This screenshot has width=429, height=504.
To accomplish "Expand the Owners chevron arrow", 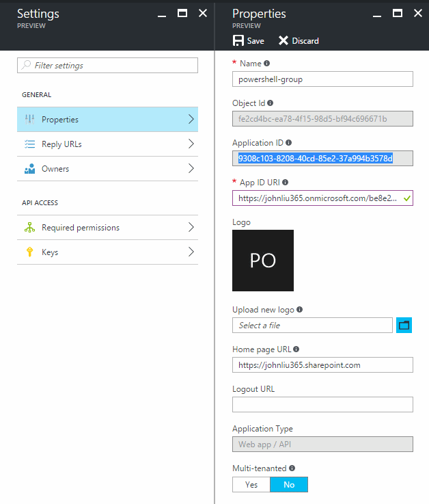I will click(x=191, y=169).
